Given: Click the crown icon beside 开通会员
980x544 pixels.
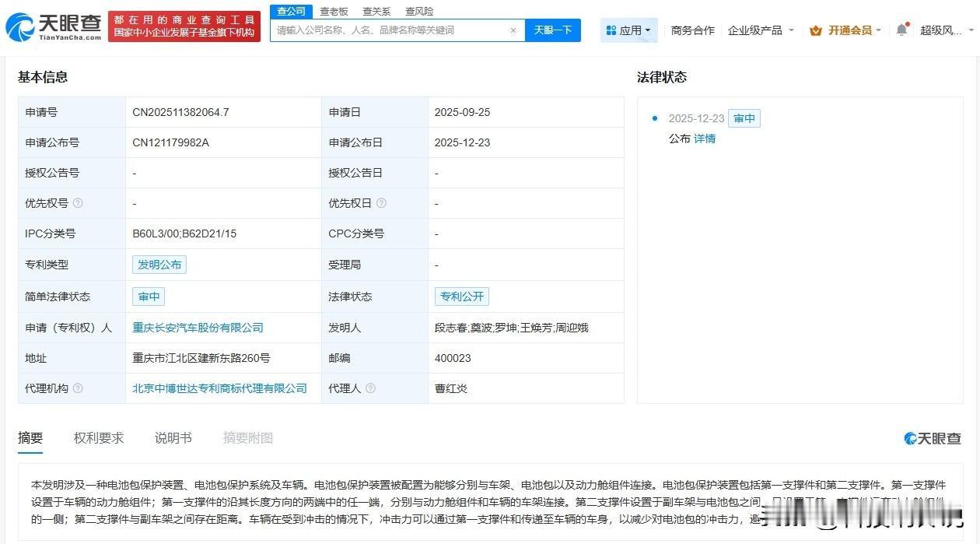Looking at the screenshot, I should (815, 30).
